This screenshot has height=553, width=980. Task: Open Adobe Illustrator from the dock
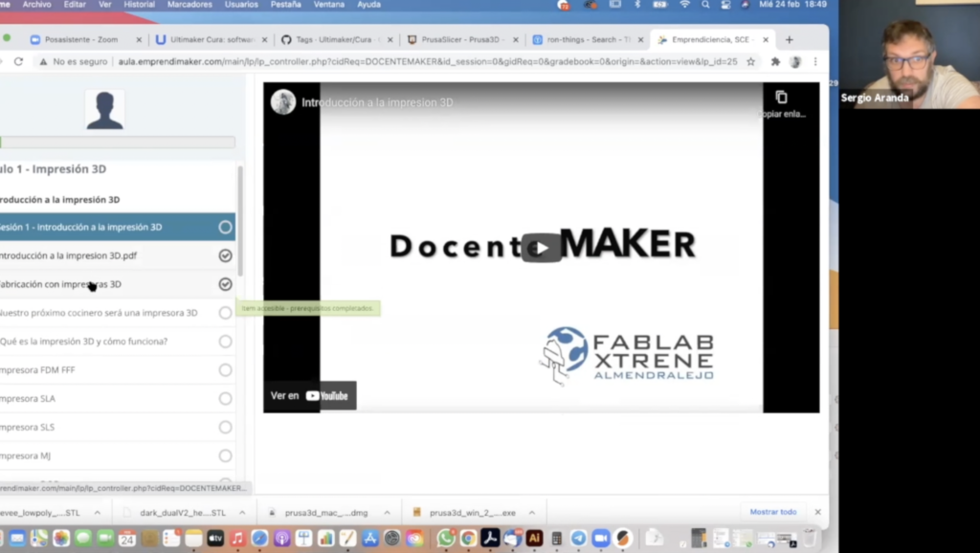(534, 538)
